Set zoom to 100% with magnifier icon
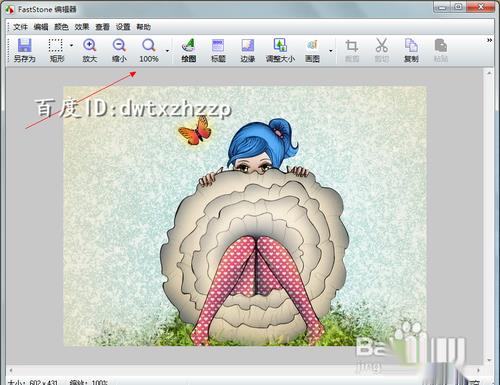 pos(149,50)
